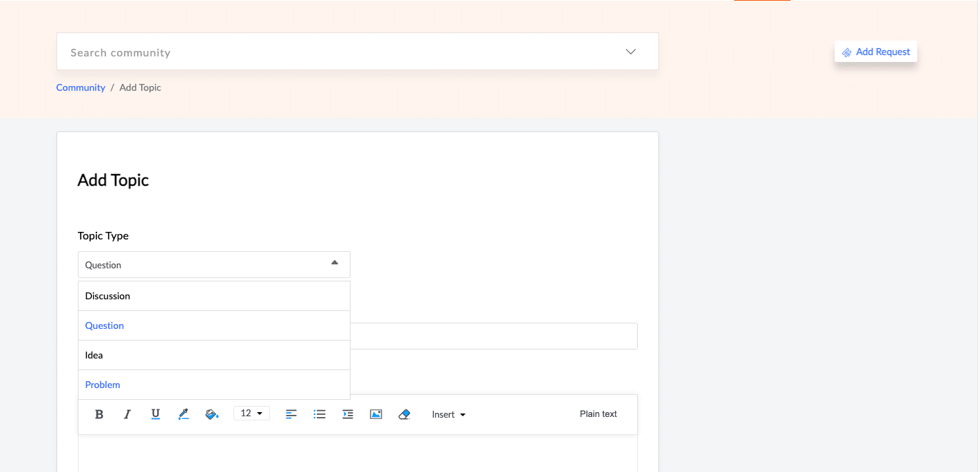Switch editor to Plain text

tap(598, 414)
